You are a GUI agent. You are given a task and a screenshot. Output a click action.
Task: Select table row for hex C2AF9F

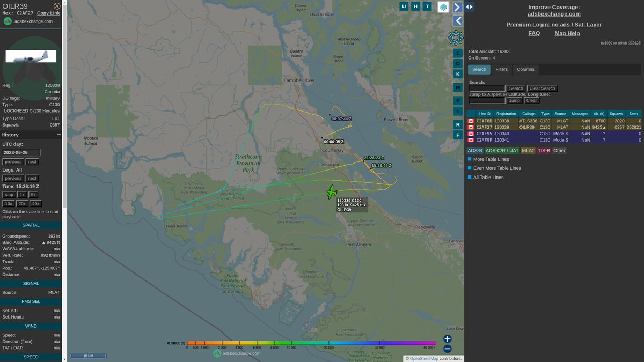click(x=554, y=140)
